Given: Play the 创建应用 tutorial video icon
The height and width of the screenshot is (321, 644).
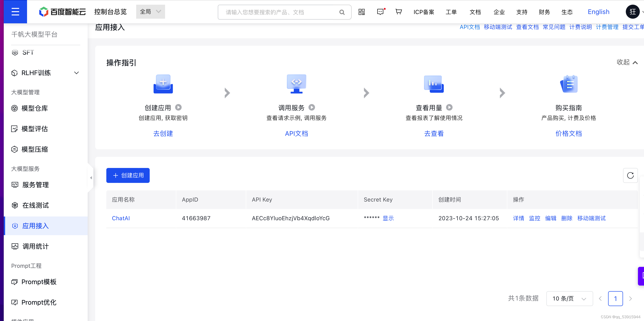Looking at the screenshot, I should pos(178,108).
